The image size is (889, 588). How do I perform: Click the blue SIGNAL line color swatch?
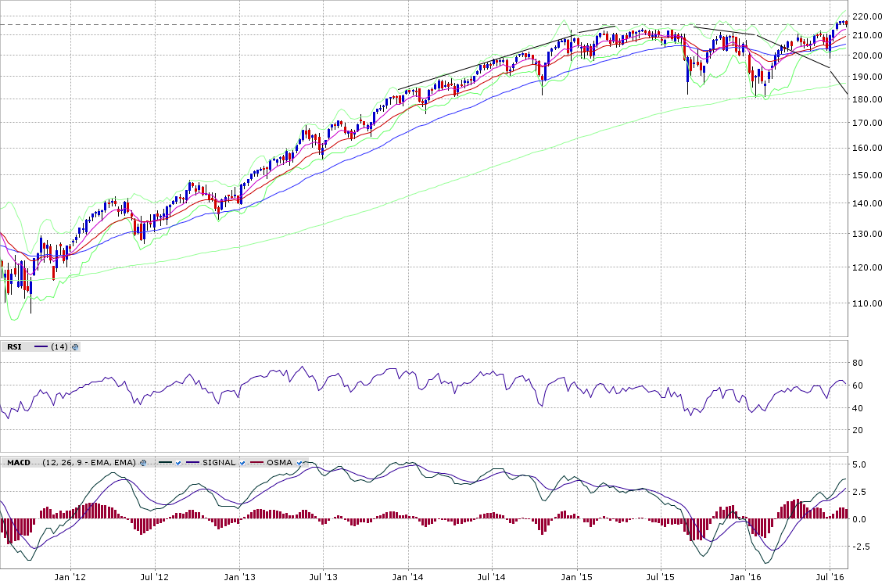[x=193, y=462]
